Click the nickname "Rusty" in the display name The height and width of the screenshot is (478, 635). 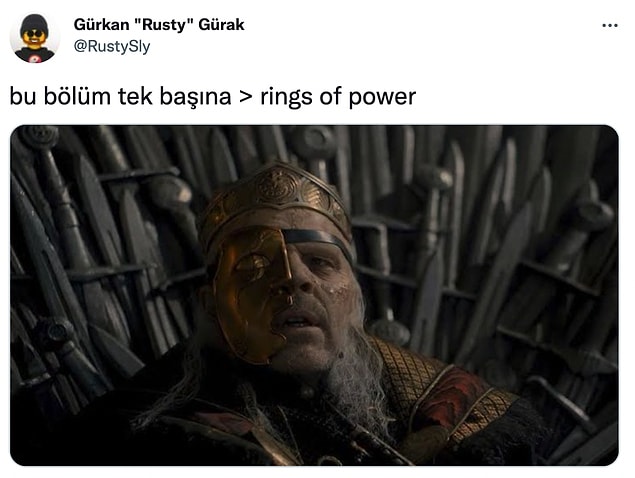[162, 25]
